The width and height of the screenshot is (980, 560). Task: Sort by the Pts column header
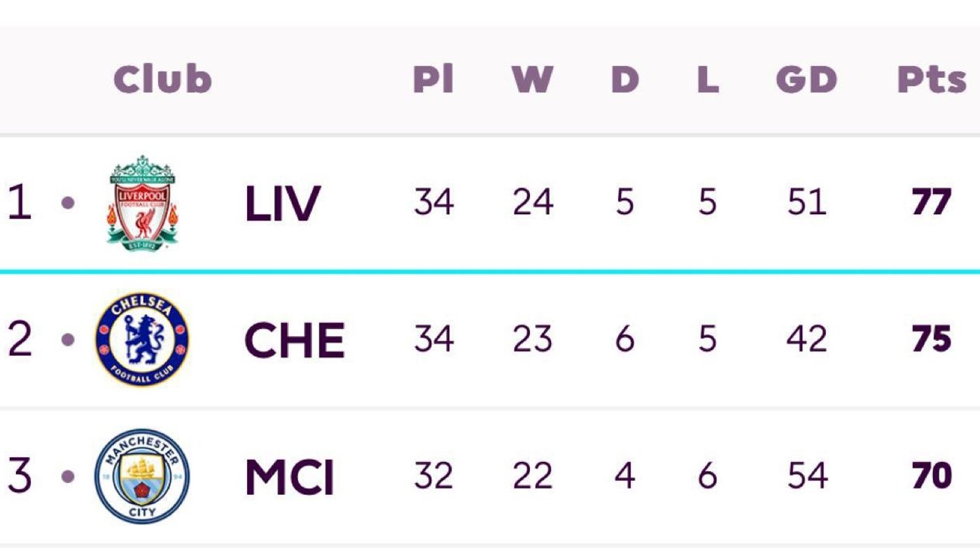tap(931, 80)
